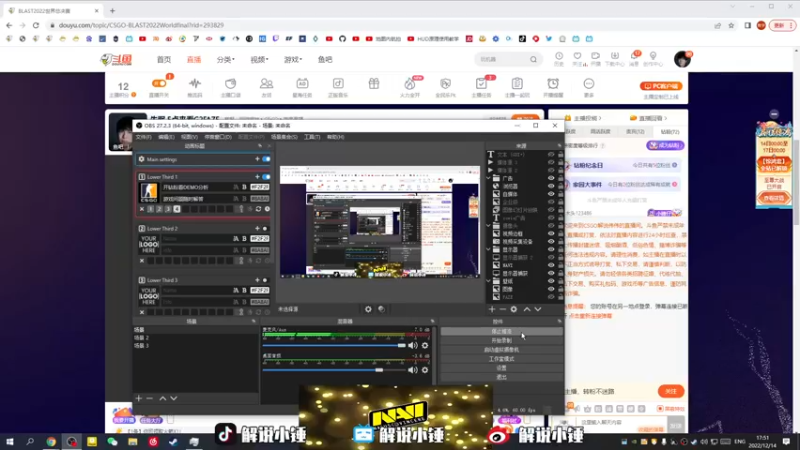
Task: Mute the desktop audio speaker icon
Action: click(413, 370)
